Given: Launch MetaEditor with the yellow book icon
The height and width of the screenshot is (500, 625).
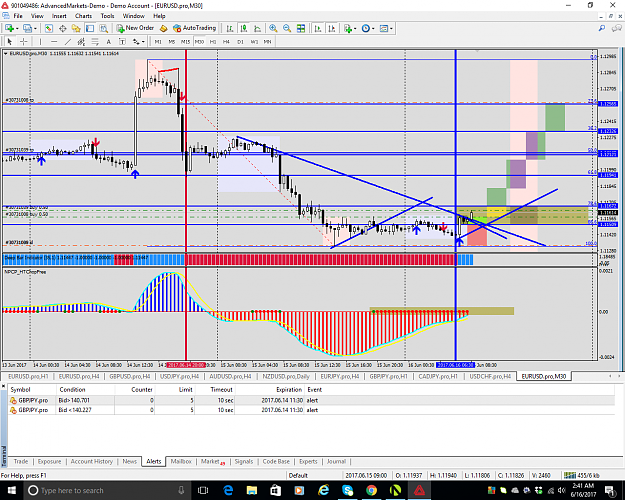Looking at the screenshot, I should (163, 28).
